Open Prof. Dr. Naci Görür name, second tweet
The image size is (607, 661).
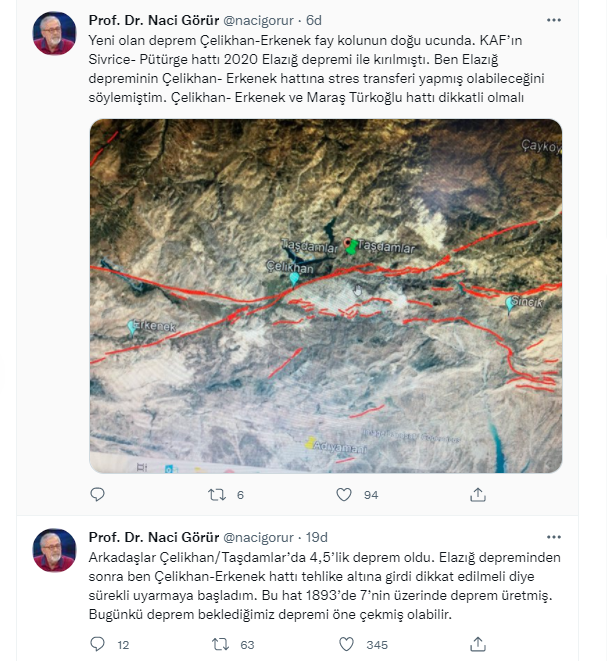coord(154,537)
